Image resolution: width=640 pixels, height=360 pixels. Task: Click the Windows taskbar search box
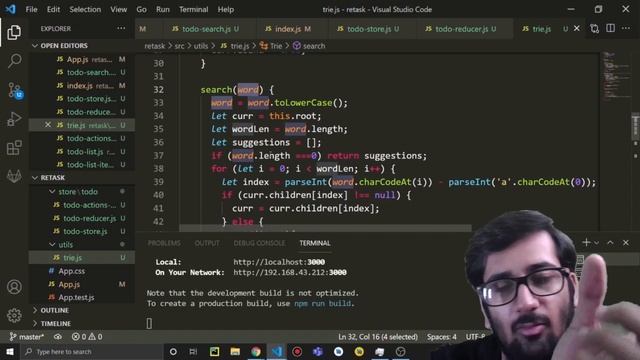91,351
